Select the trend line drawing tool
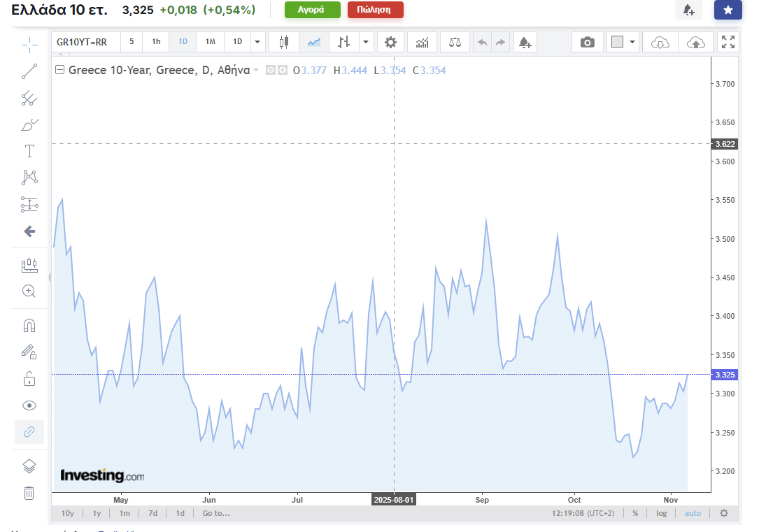The image size is (759, 532). click(x=29, y=71)
